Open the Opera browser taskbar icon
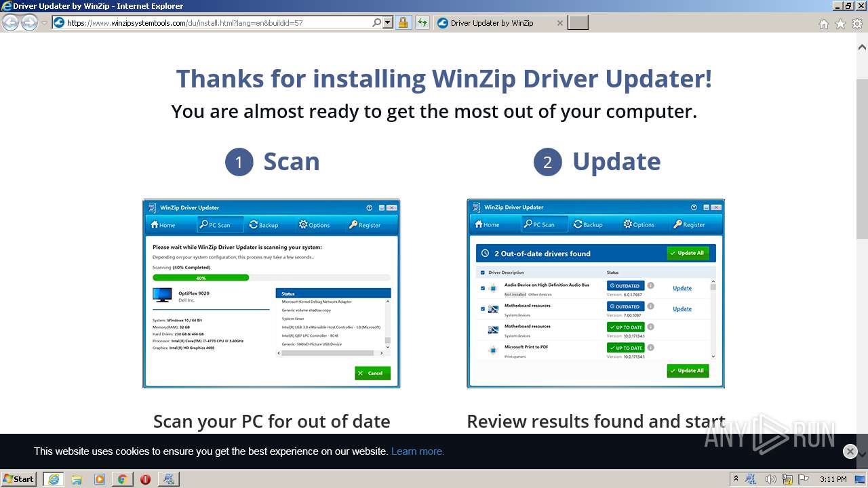 145,479
